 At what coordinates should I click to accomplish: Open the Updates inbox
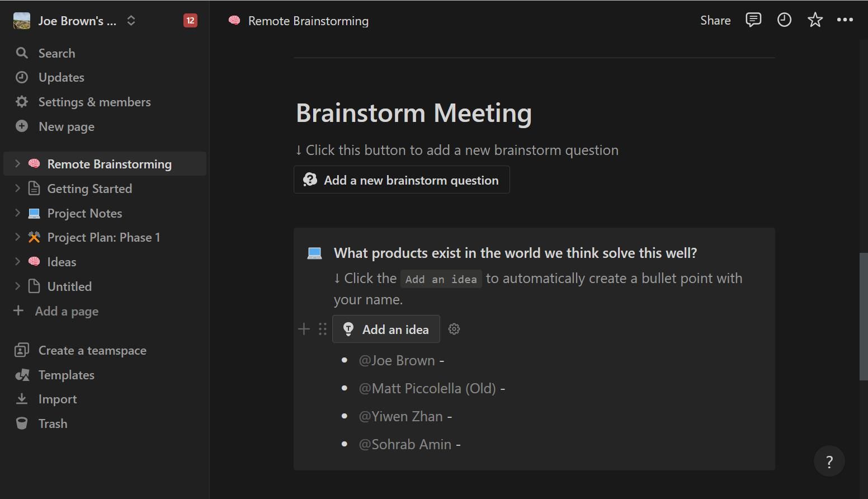click(60, 77)
